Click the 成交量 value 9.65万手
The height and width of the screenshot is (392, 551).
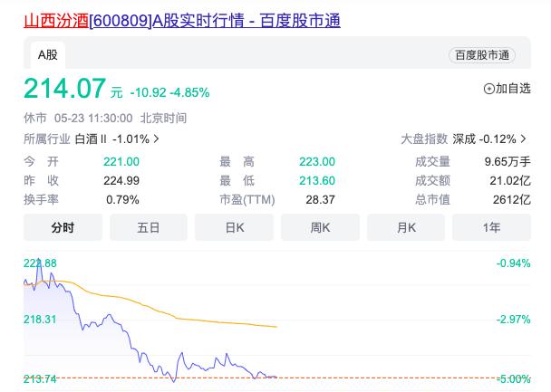point(507,162)
